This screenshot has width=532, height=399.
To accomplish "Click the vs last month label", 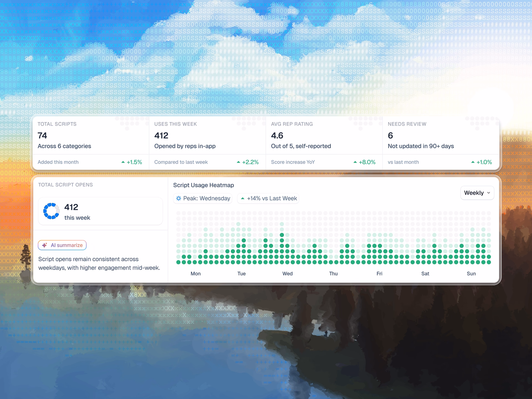I will [403, 162].
